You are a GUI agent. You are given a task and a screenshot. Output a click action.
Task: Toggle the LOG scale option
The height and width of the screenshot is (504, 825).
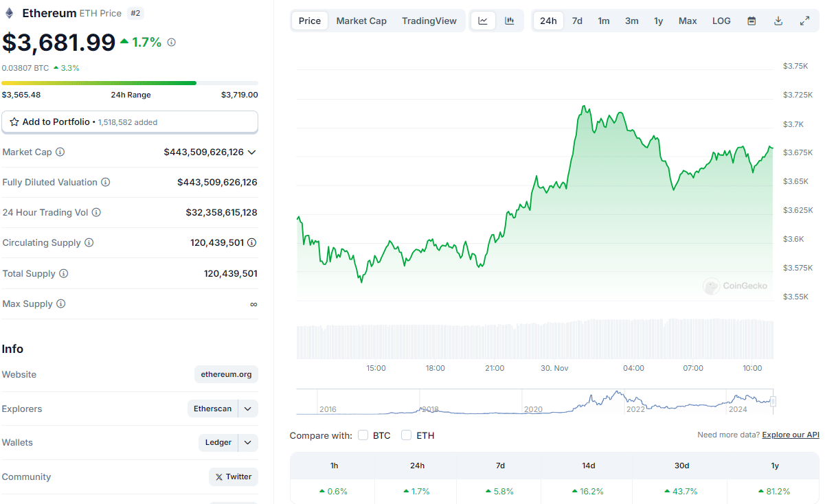(721, 21)
